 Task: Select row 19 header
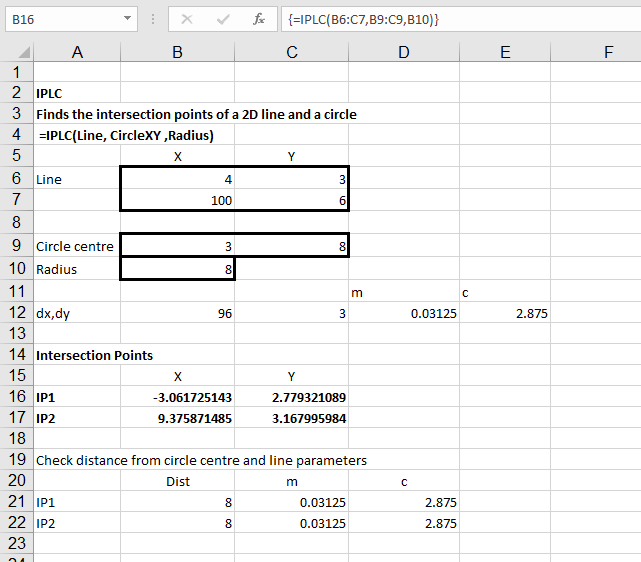pos(16,460)
